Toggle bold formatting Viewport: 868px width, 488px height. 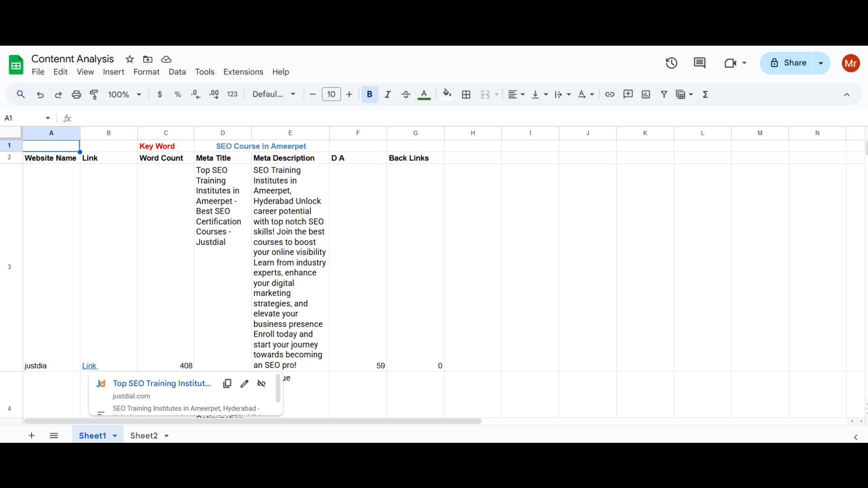[370, 94]
